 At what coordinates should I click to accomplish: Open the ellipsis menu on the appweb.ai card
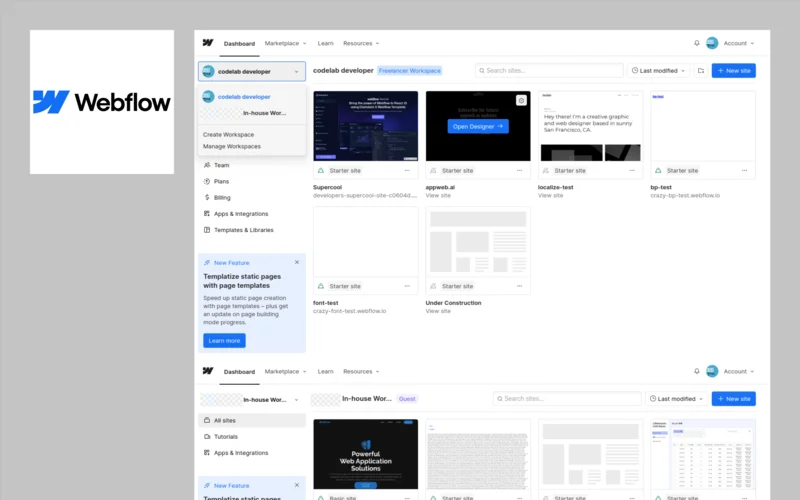[519, 170]
